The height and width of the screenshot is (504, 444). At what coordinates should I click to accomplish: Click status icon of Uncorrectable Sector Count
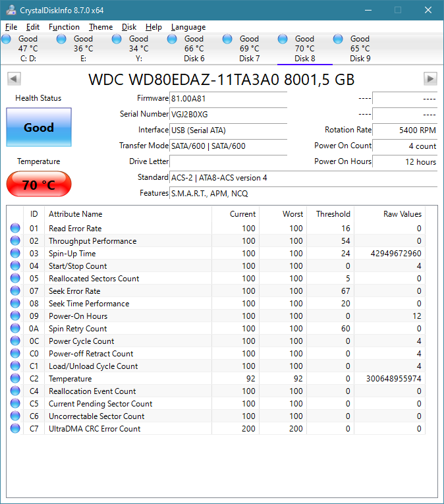pos(15,416)
